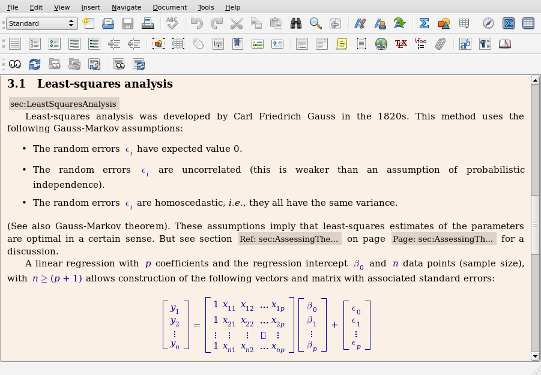Open the Document menu
Viewport: 541px width, 375px height.
pos(170,7)
